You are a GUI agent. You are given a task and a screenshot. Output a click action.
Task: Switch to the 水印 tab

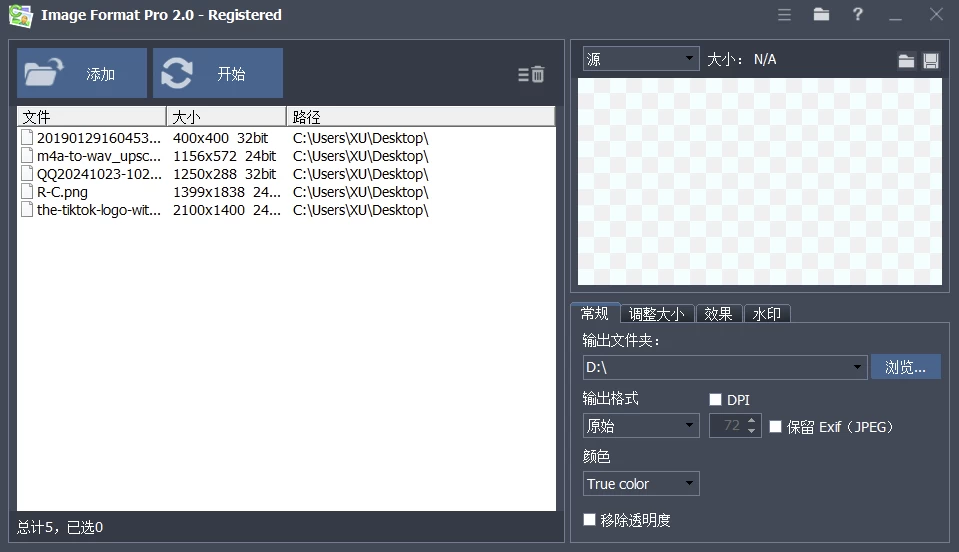[x=767, y=314]
